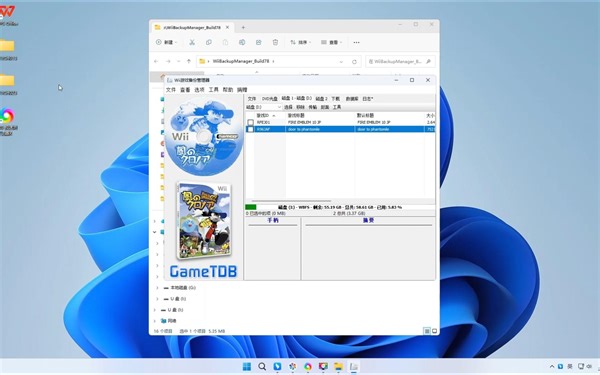Click the Rename icon in Explorer toolbar
Screen dimensions: 600x375
tap(242, 42)
